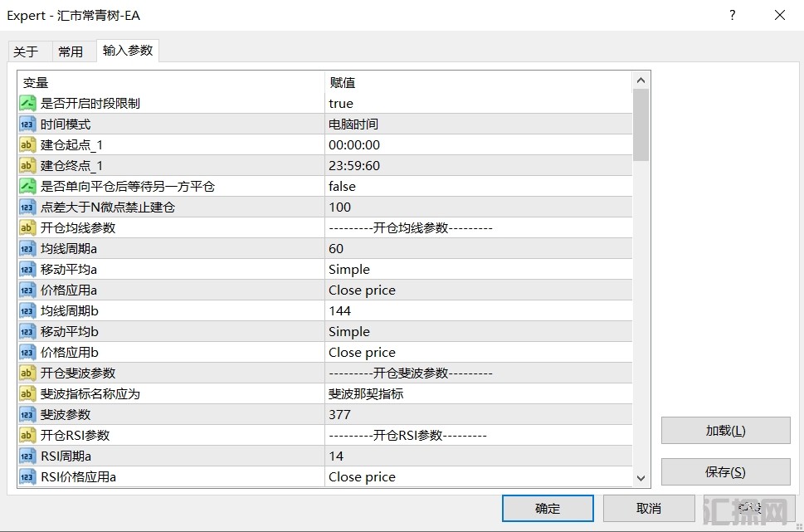Click the ab icon beside 斐波指标名称应为

(x=27, y=394)
